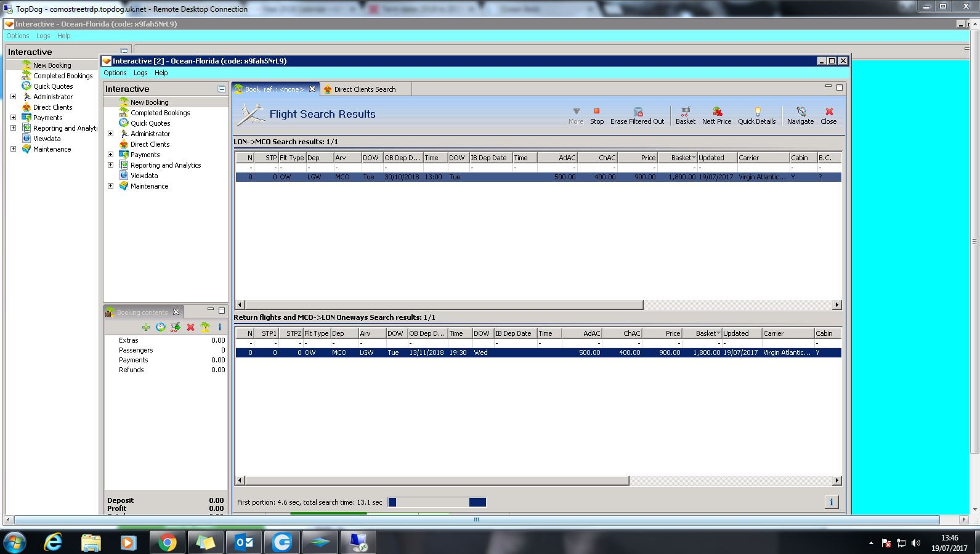Image resolution: width=980 pixels, height=554 pixels.
Task: Click the blue info icon in Booking contents toolbar
Action: 220,327
